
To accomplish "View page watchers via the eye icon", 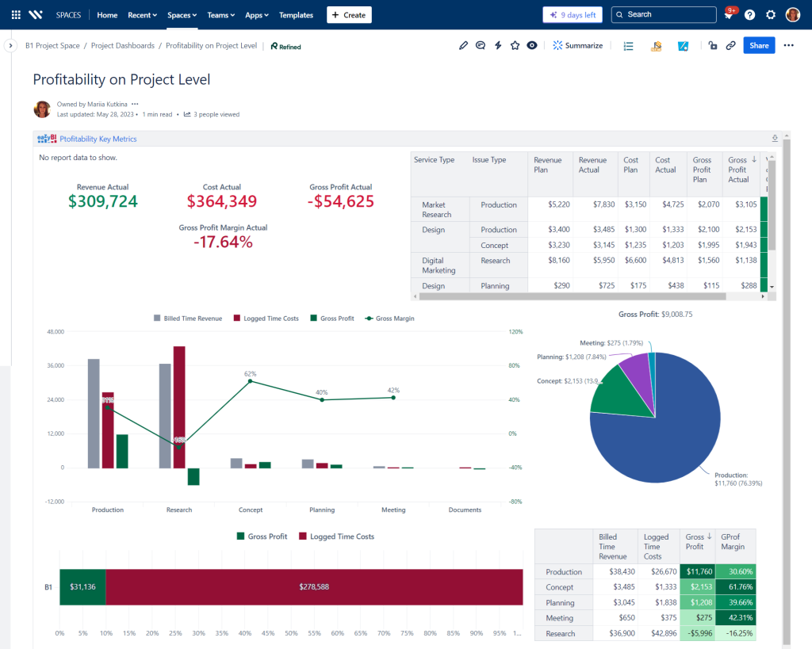I will (x=532, y=45).
